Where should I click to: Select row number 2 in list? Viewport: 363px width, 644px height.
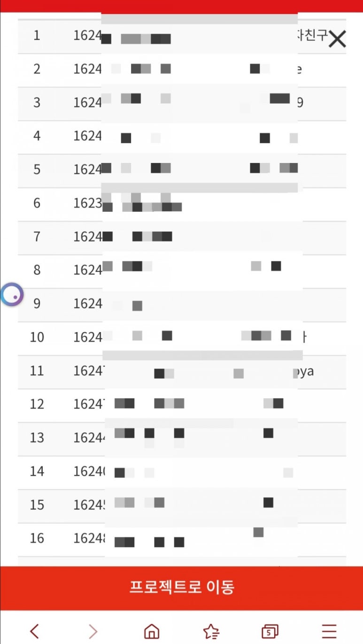coord(182,70)
